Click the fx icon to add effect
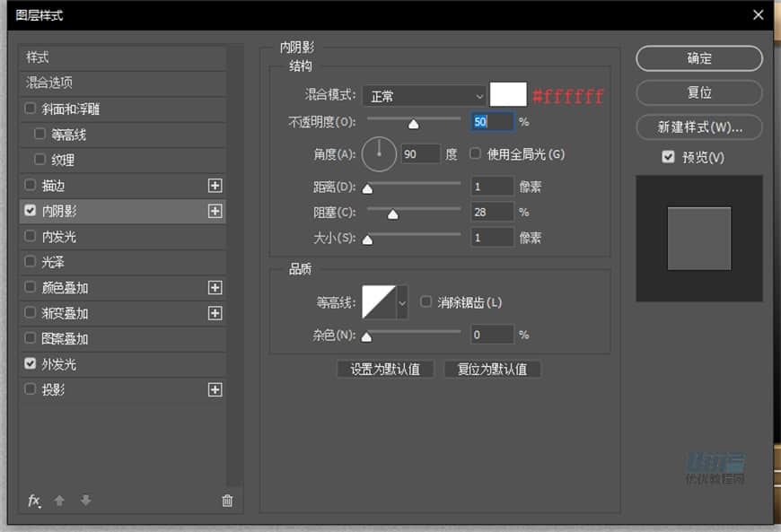Image resolution: width=781 pixels, height=532 pixels. tap(34, 501)
